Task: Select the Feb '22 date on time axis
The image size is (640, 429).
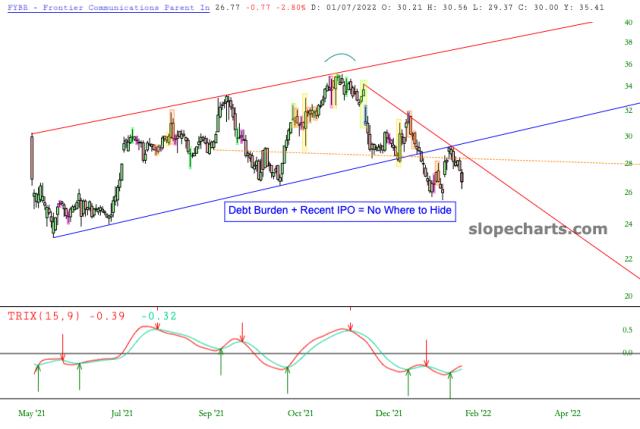Action: 478,411
